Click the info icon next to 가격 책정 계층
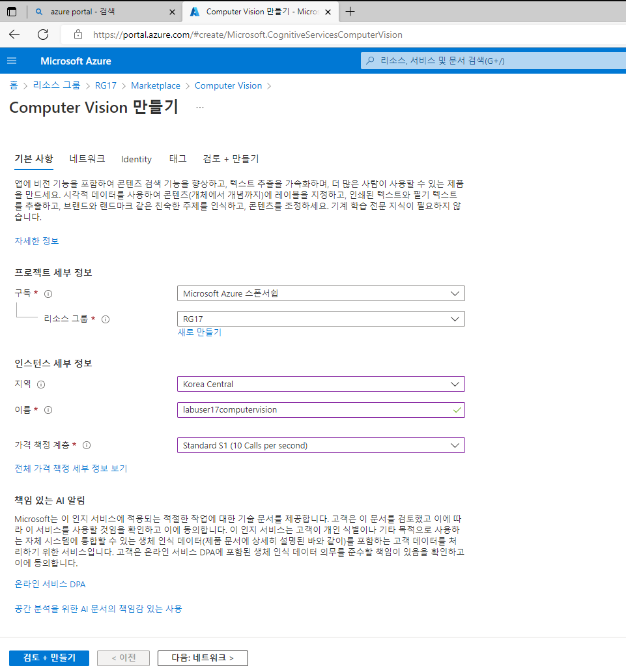This screenshot has width=626, height=672. (87, 445)
